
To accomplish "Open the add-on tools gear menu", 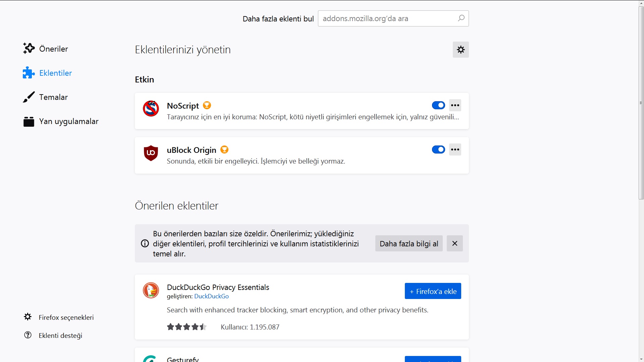I will click(461, 50).
